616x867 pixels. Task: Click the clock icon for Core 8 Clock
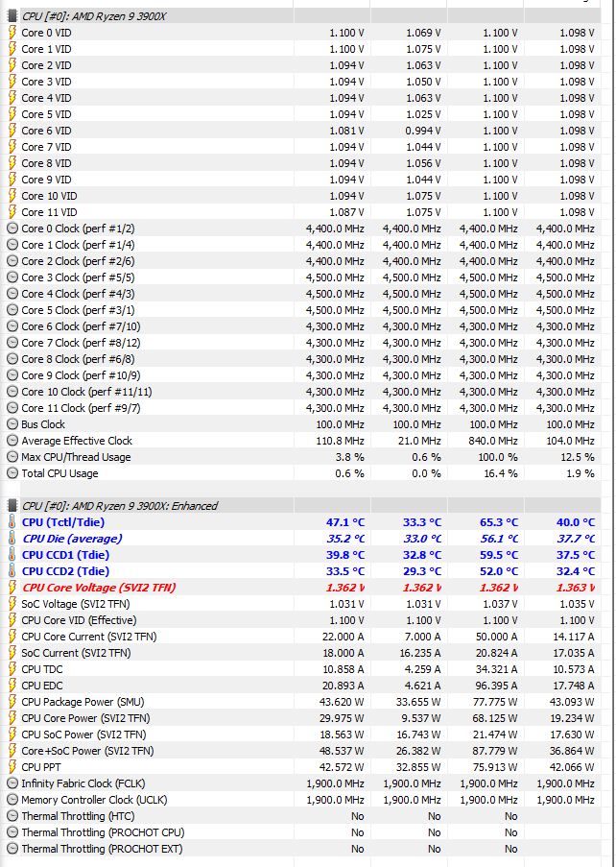pyautogui.click(x=12, y=359)
